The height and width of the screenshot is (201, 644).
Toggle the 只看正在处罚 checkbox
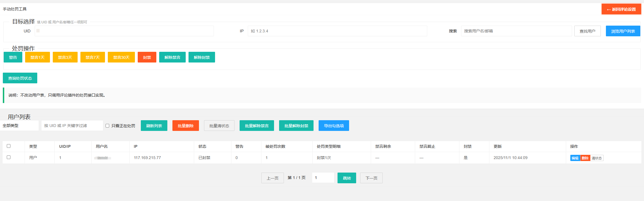[x=108, y=126]
